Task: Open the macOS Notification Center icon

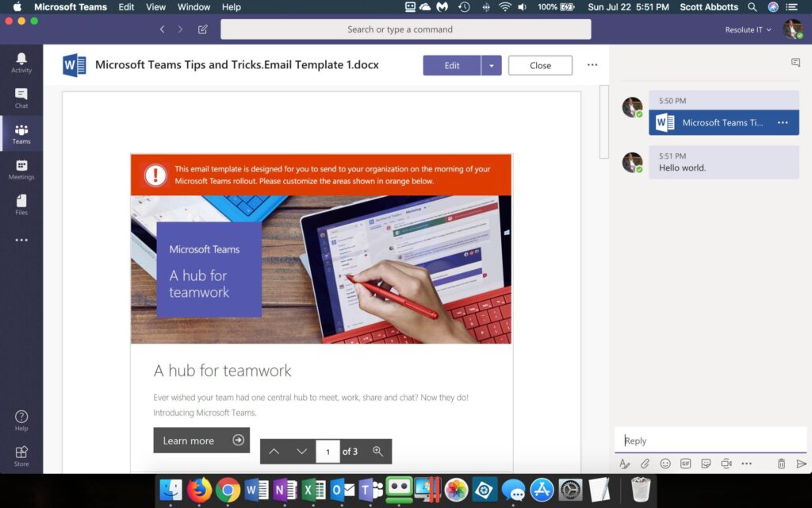Action: click(x=792, y=6)
